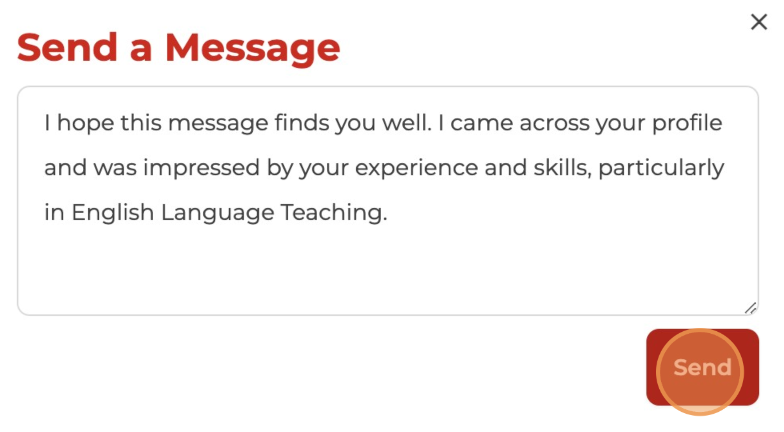Click the word 'across' in message

click(x=554, y=123)
